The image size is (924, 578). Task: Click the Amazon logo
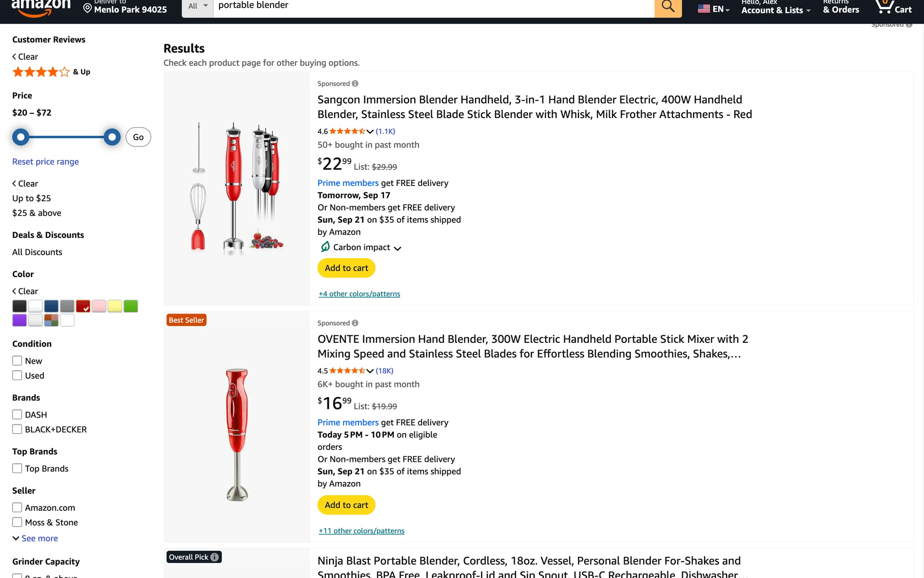pos(41,7)
